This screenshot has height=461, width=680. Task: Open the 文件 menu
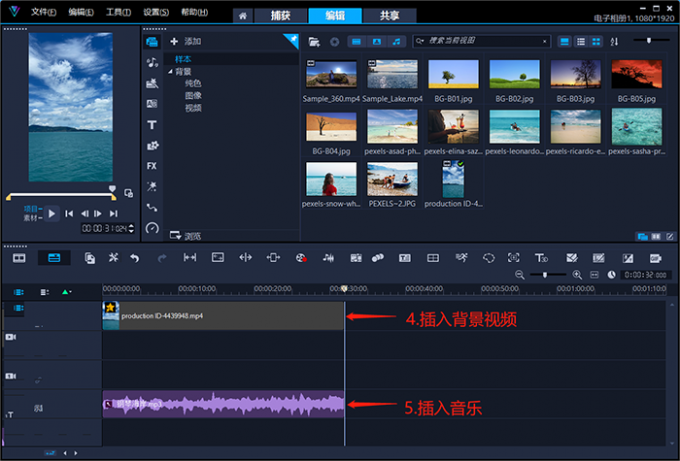[x=44, y=12]
